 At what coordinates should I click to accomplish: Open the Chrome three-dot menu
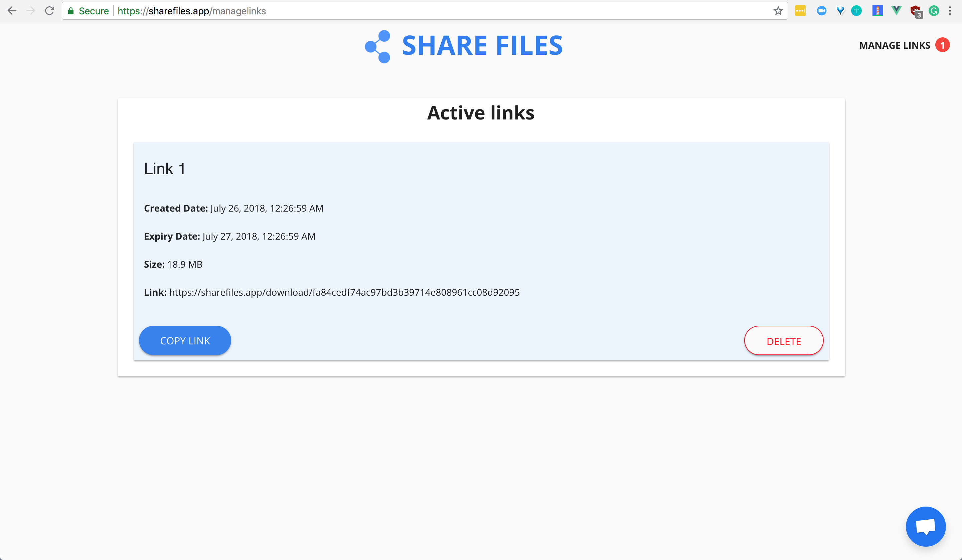tap(951, 11)
